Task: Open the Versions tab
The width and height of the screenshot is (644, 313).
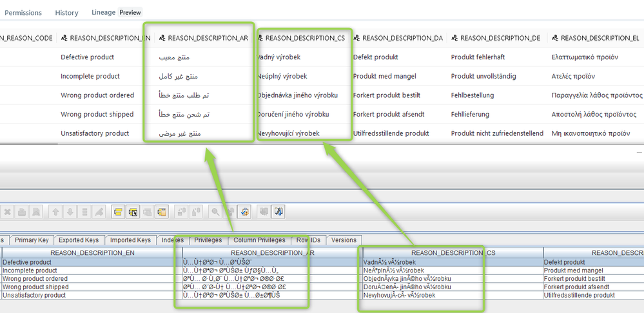Action: (344, 240)
